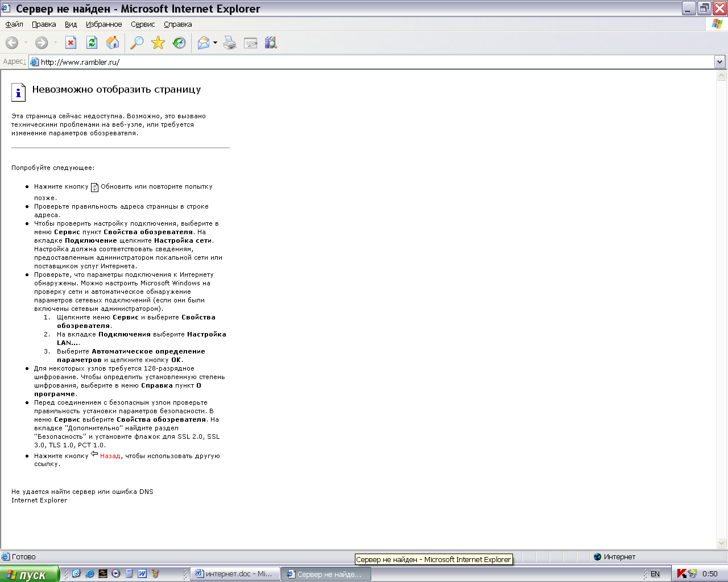Click the heading Невозможно отобразить страницу
Viewport: 728px width, 582px height.
pyautogui.click(x=117, y=89)
